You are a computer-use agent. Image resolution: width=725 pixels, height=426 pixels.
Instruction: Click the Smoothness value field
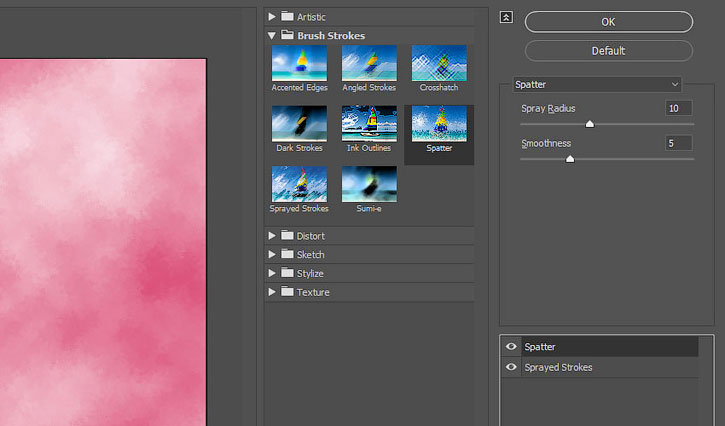pyautogui.click(x=678, y=143)
